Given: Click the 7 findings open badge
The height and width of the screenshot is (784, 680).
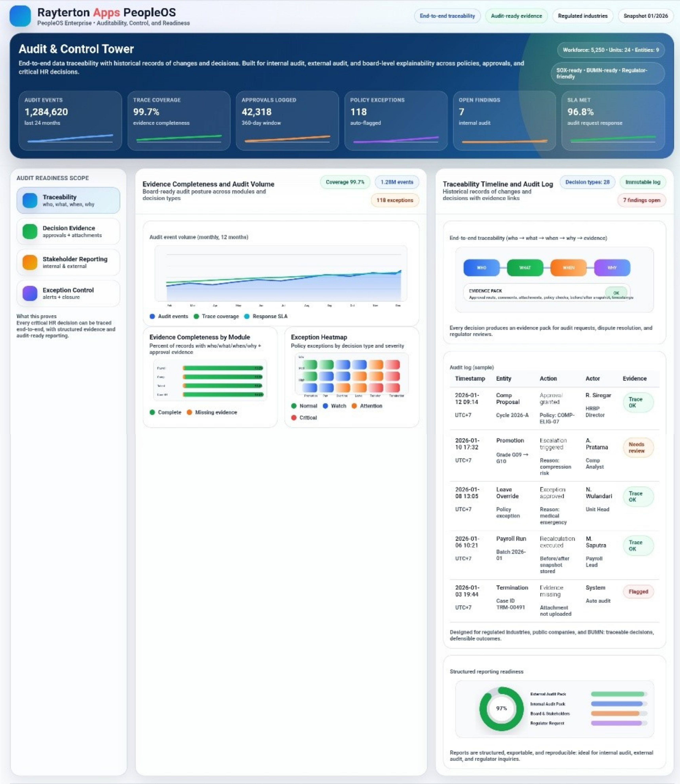Looking at the screenshot, I should (x=641, y=200).
